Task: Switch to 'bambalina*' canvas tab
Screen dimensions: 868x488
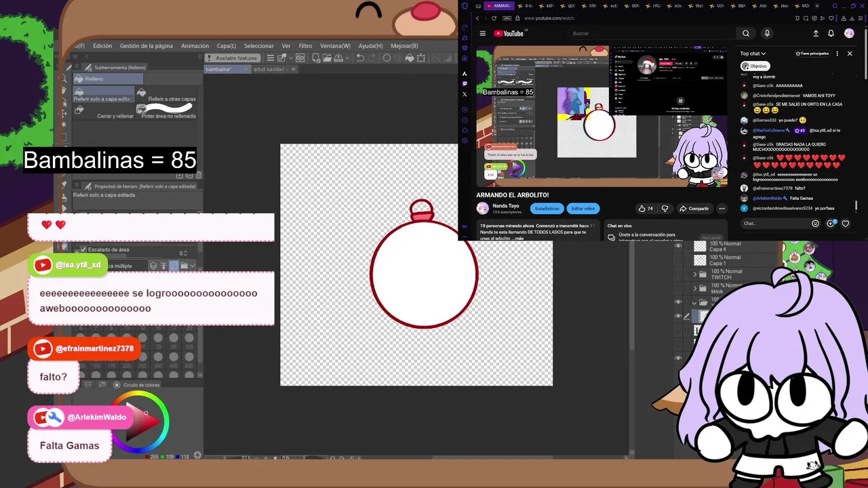Action: 226,69
